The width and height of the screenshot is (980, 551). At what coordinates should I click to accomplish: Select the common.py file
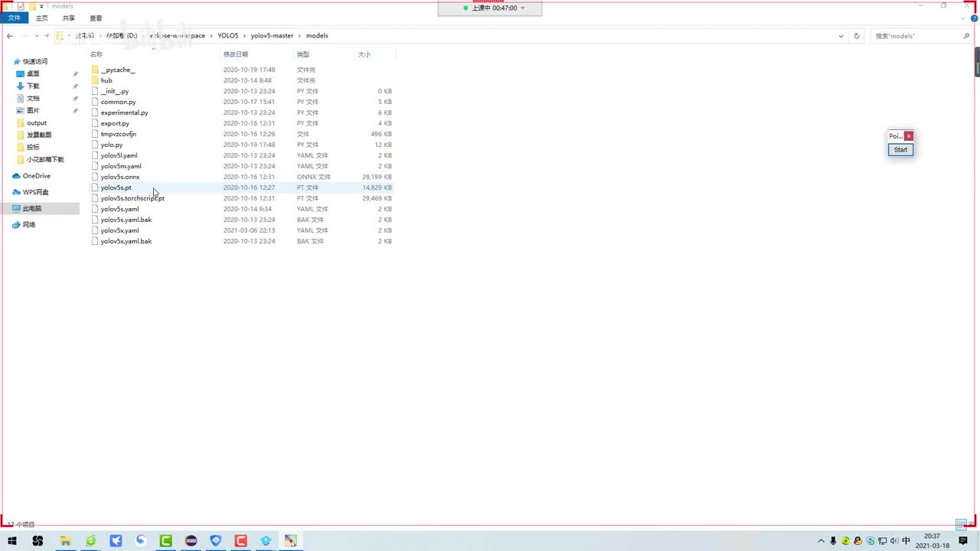pyautogui.click(x=119, y=102)
